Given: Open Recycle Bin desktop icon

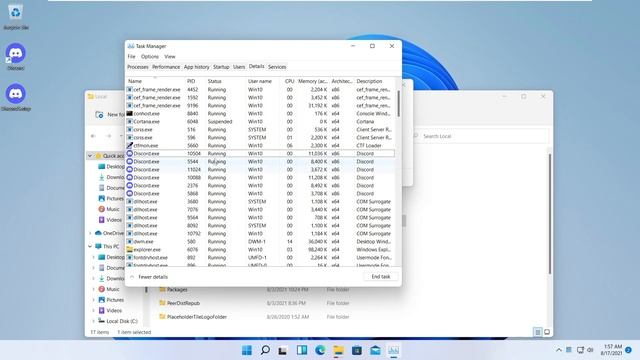Looking at the screenshot, I should [x=16, y=13].
